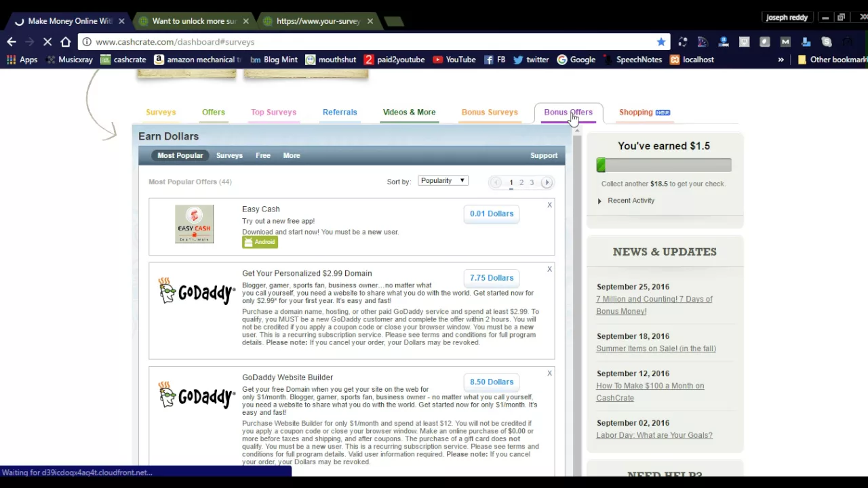Select the Most Popular filter
Viewport: 868px width, 488px height.
click(x=180, y=156)
